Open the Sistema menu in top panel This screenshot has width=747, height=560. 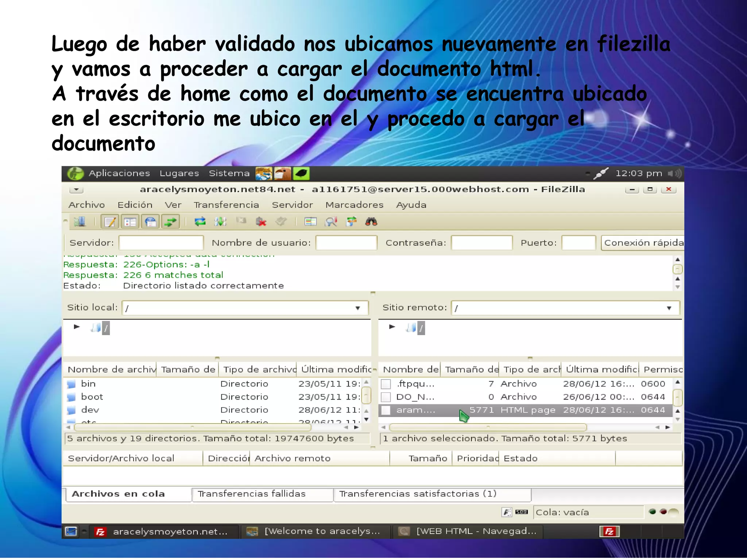pos(229,174)
